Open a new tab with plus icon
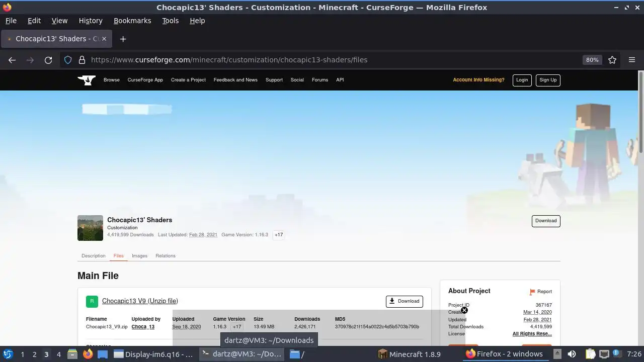644x362 pixels. 123,39
